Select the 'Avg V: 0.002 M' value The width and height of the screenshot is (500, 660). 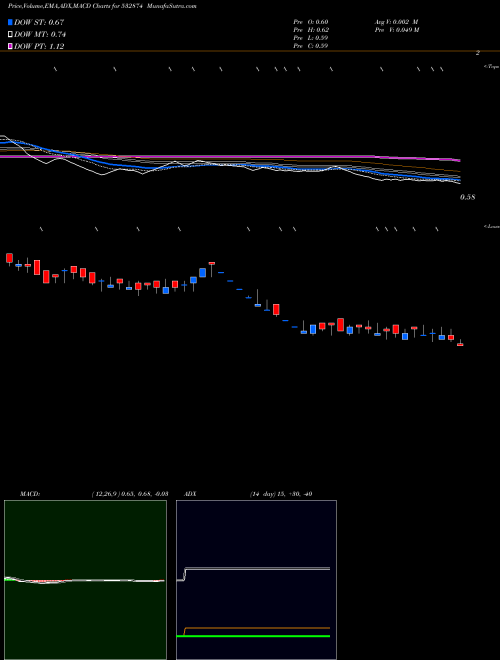point(396,22)
